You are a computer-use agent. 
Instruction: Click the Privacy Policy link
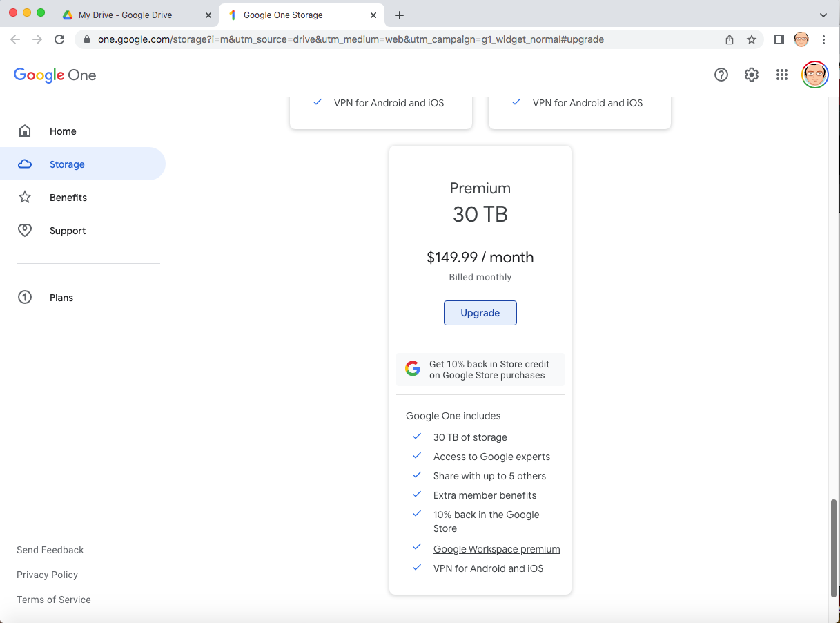pyautogui.click(x=47, y=575)
